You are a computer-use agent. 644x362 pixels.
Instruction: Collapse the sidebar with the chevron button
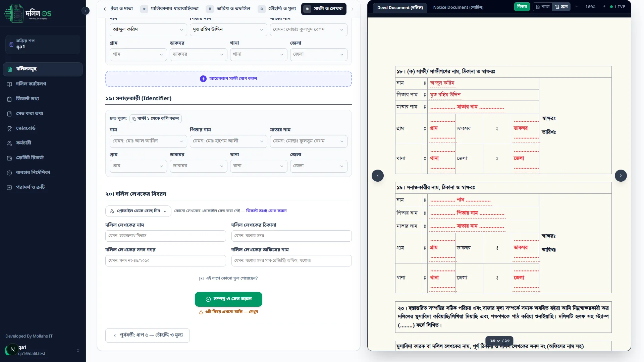click(86, 11)
